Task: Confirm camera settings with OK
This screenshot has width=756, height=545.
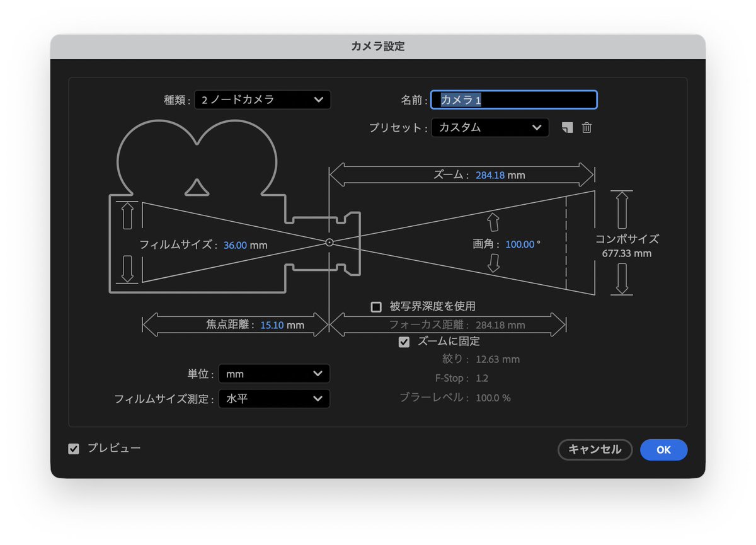Action: 663,450
